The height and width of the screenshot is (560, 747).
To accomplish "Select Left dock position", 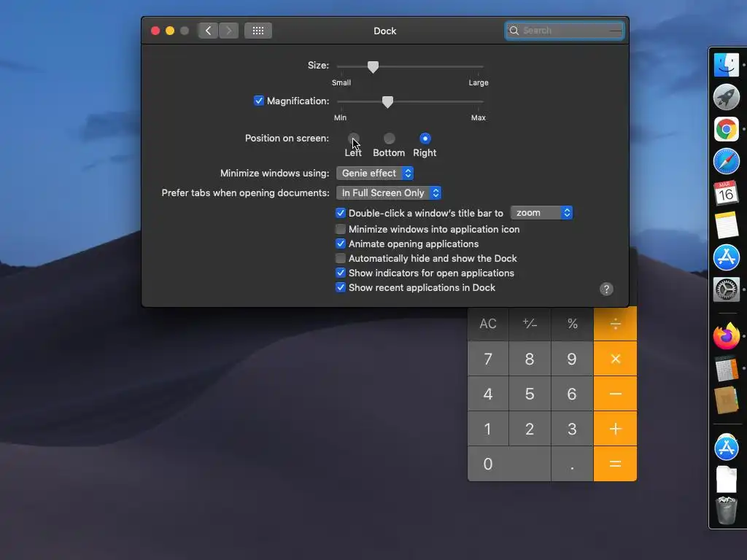I will pos(354,139).
